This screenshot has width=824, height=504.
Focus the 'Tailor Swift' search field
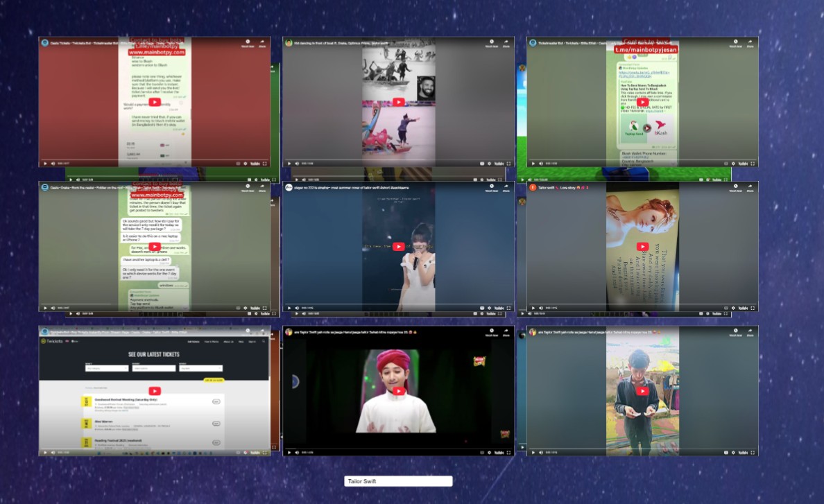click(398, 481)
